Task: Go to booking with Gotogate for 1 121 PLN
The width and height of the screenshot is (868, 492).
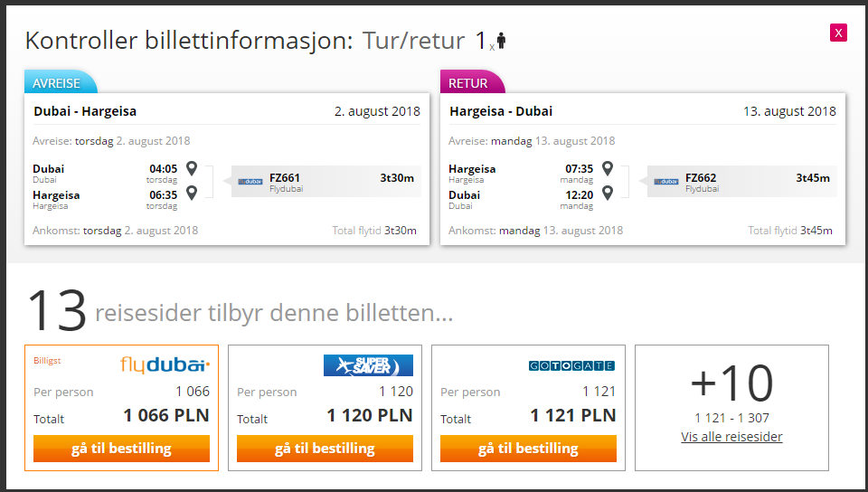Action: click(x=528, y=449)
